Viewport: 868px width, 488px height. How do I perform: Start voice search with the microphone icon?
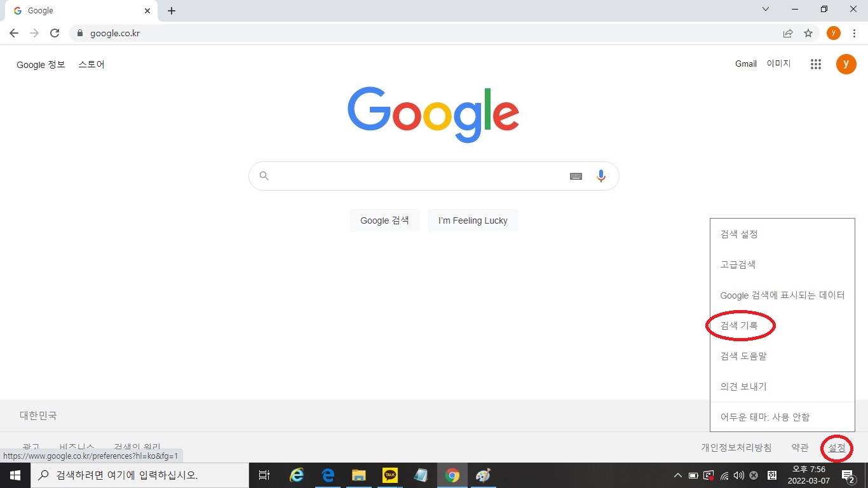[601, 176]
